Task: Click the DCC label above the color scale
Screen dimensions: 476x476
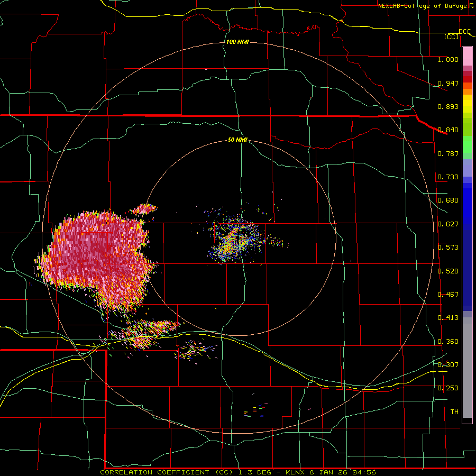Action: tap(464, 31)
